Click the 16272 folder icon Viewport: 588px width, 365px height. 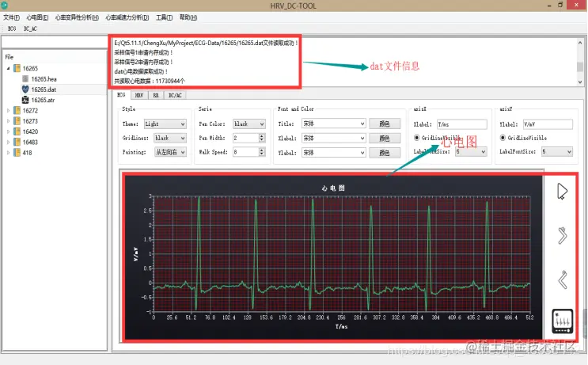(x=17, y=111)
